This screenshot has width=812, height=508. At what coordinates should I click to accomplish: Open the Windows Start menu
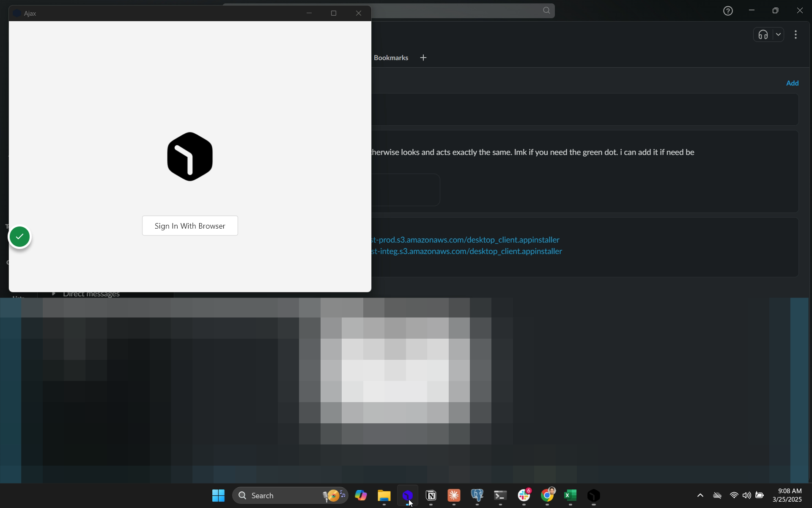click(x=218, y=495)
